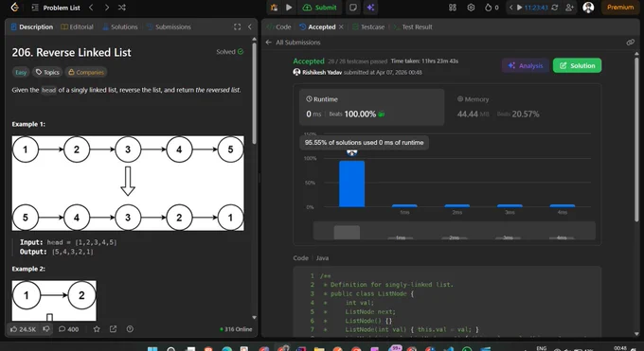
Task: Close the Accepted tab
Action: (x=341, y=26)
